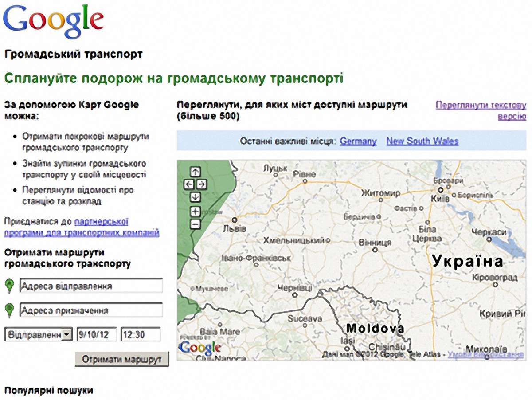Viewport: 532px width, 400px height.
Task: Click the Україна country label on map
Action: 468,261
